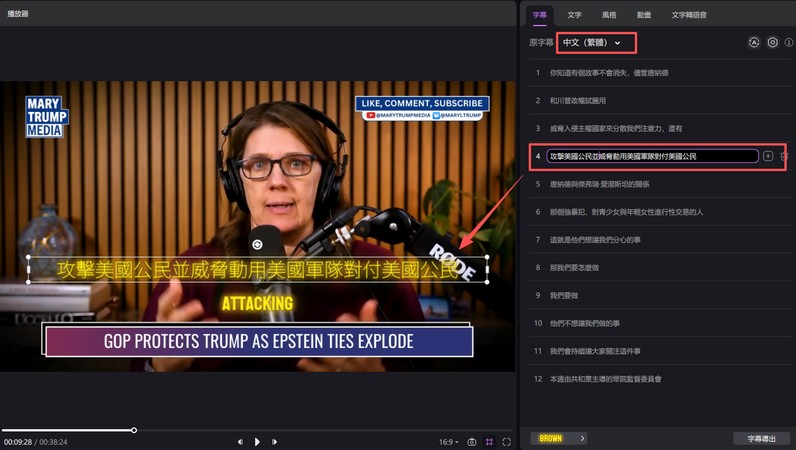Viewport: 796px width, 450px height.
Task: Click the info icon at panel top-right
Action: (789, 43)
